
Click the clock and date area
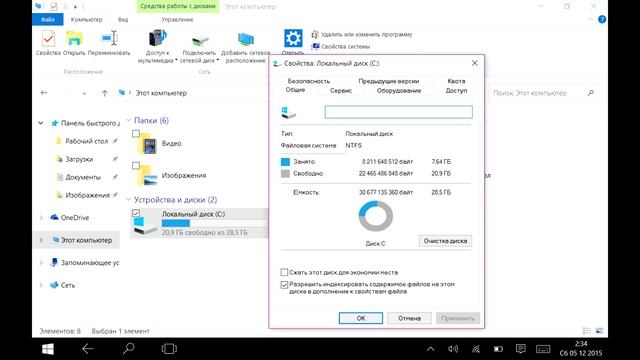pyautogui.click(x=581, y=349)
